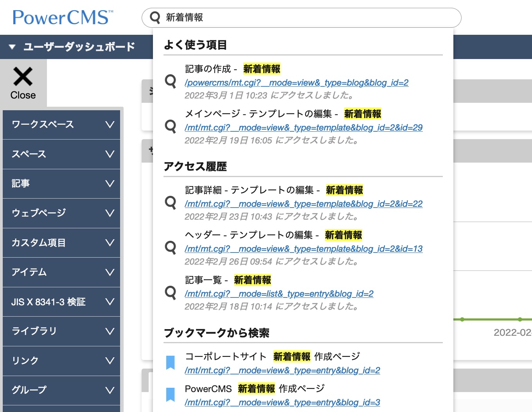Expand the グループ menu chevron
532x412 pixels.
point(110,390)
